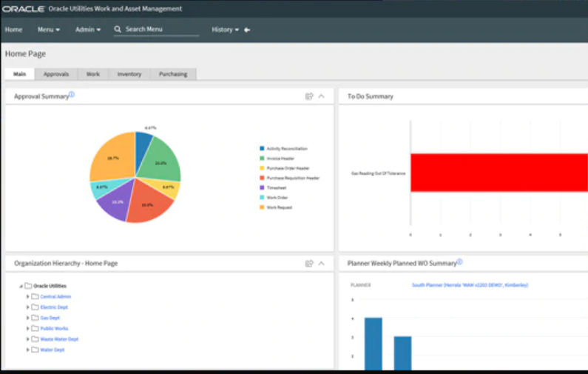Image resolution: width=588 pixels, height=374 pixels.
Task: Click the 'Gas Reading Out Of Tolerance' axis label
Action: tap(378, 173)
